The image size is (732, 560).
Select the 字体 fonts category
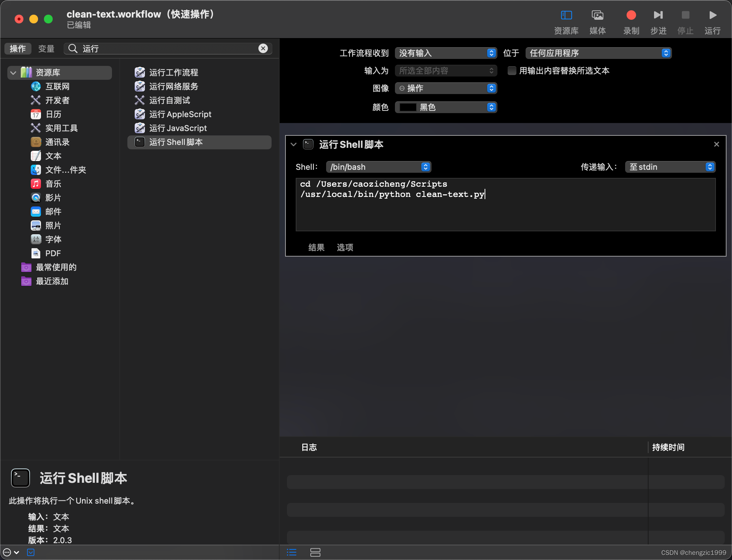[x=46, y=239]
